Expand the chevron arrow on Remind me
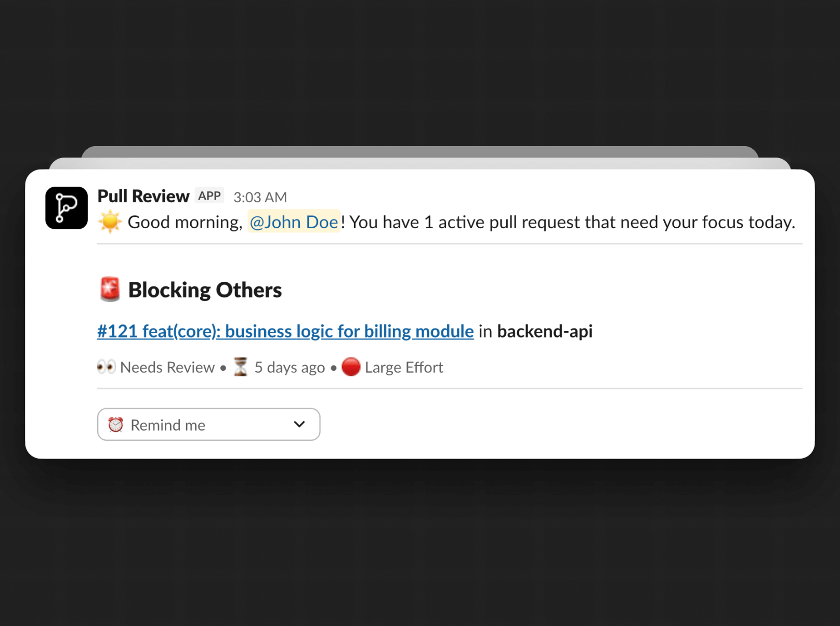This screenshot has width=840, height=626. 299,424
